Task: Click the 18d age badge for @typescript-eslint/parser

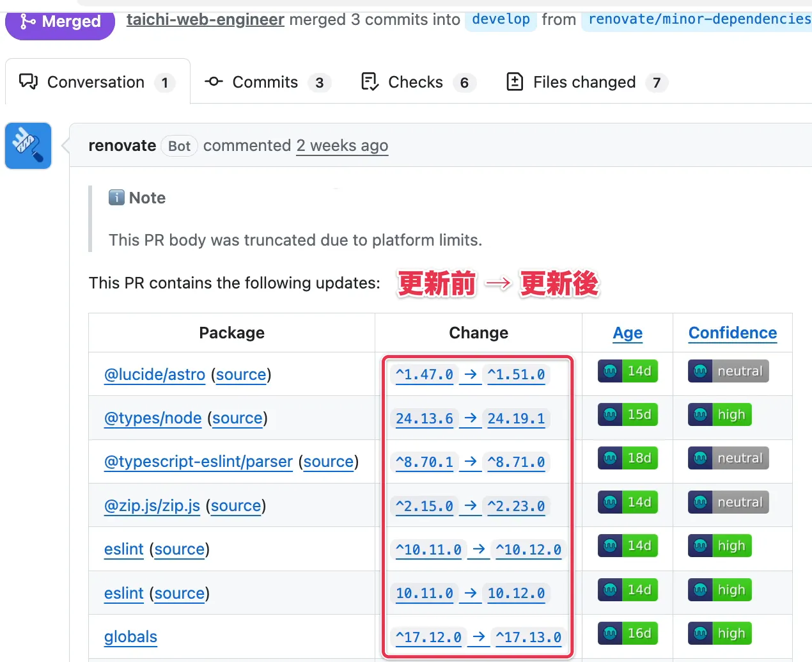Action: click(x=627, y=458)
